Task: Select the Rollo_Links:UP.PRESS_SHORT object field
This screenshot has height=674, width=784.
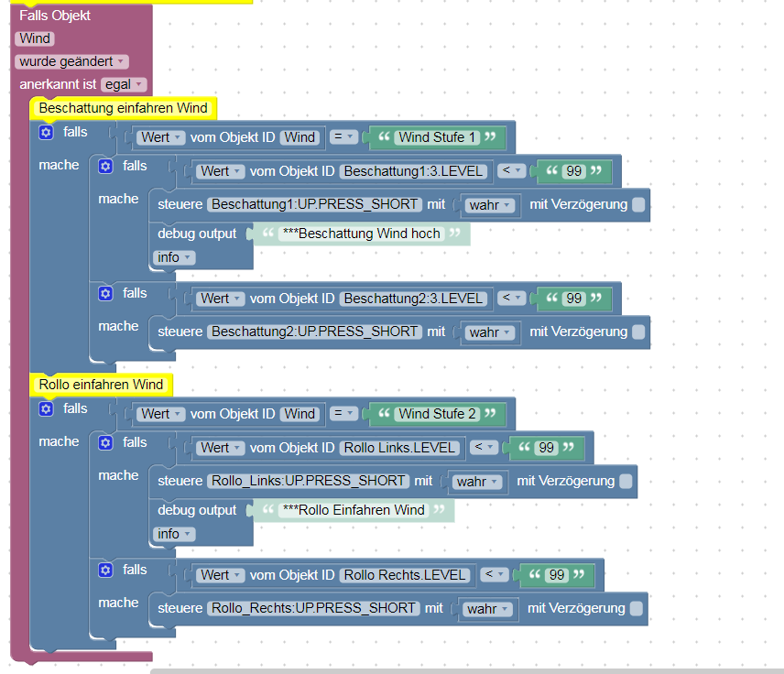Action: (x=308, y=481)
